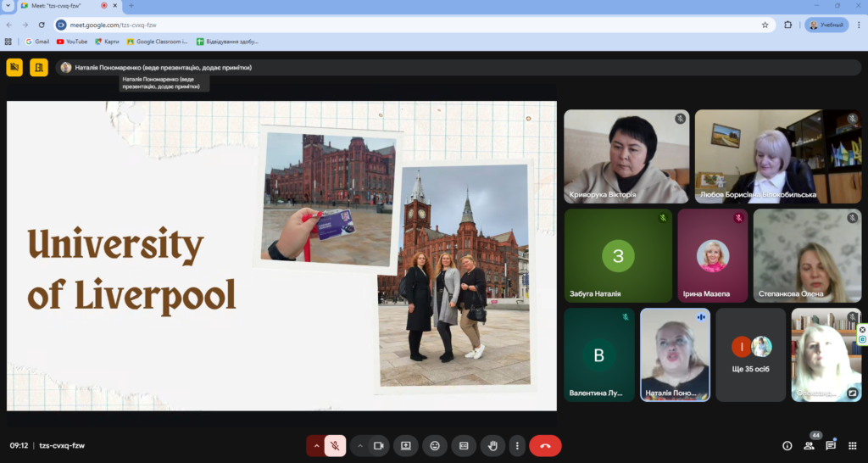Open the emoji reactions button

[435, 445]
